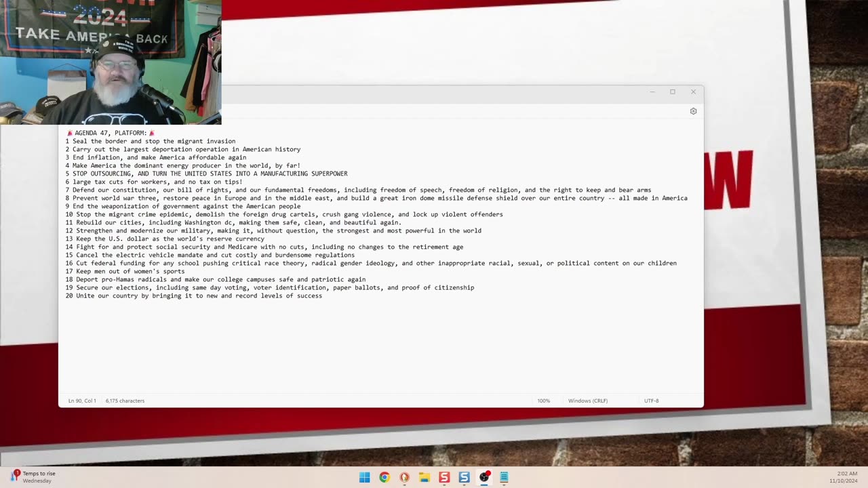Screen dimensions: 868x488
Task: Click the UTF-8 encoding indicator
Action: [x=652, y=401]
